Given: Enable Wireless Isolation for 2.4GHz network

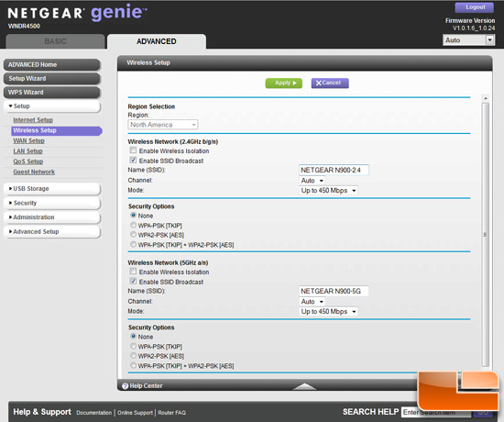Looking at the screenshot, I should tap(133, 150).
